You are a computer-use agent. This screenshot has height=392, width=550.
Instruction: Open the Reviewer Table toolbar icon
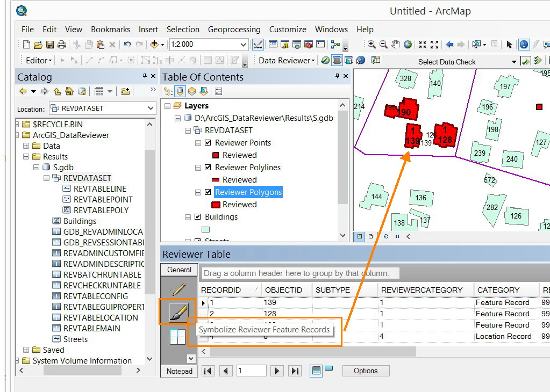pyautogui.click(x=337, y=61)
